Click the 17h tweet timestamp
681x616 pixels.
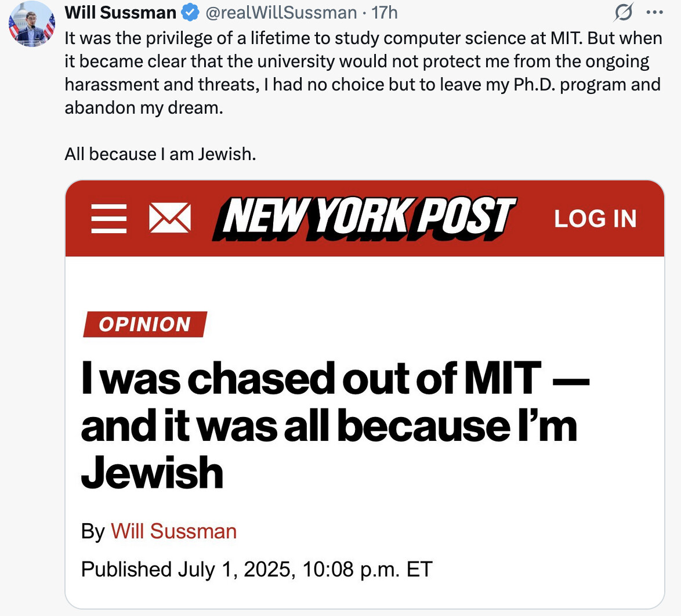(x=385, y=13)
